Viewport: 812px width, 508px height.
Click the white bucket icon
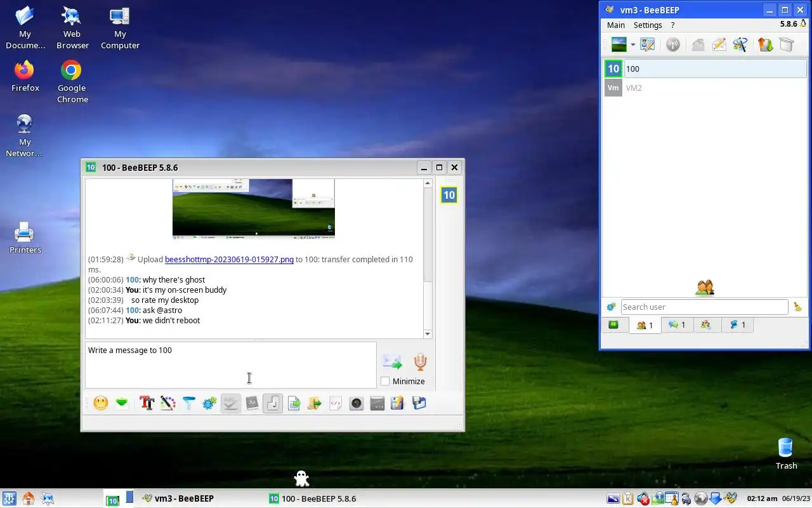pyautogui.click(x=786, y=44)
